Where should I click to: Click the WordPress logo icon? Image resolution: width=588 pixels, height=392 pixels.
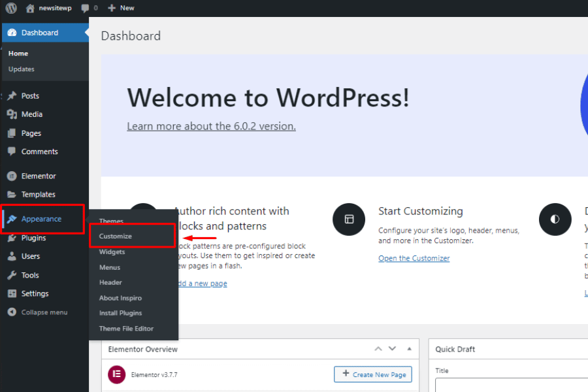[x=11, y=8]
